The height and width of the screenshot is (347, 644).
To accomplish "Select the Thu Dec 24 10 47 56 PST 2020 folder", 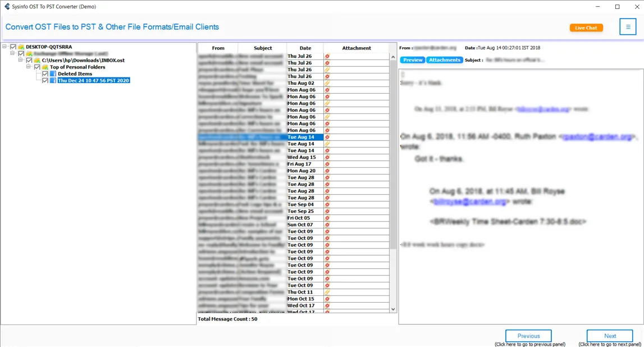I will click(94, 80).
